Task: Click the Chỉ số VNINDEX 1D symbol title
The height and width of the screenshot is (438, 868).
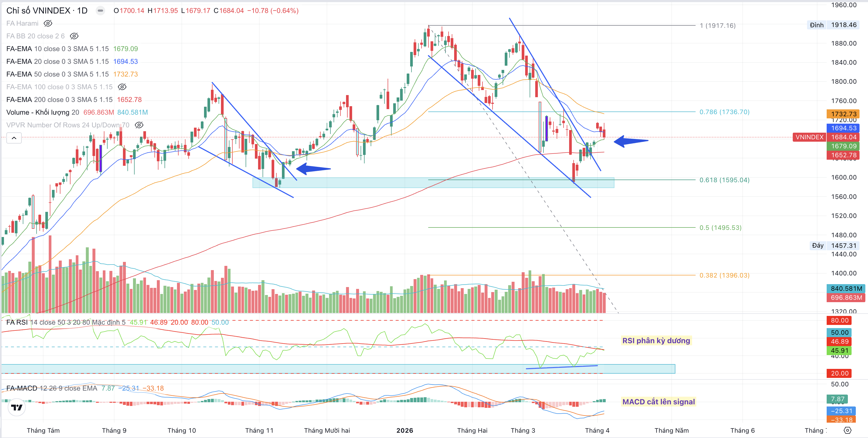Action: tap(47, 11)
